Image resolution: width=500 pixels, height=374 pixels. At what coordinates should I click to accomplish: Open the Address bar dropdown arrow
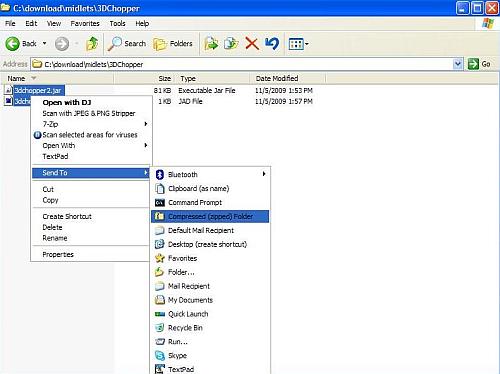[x=458, y=64]
